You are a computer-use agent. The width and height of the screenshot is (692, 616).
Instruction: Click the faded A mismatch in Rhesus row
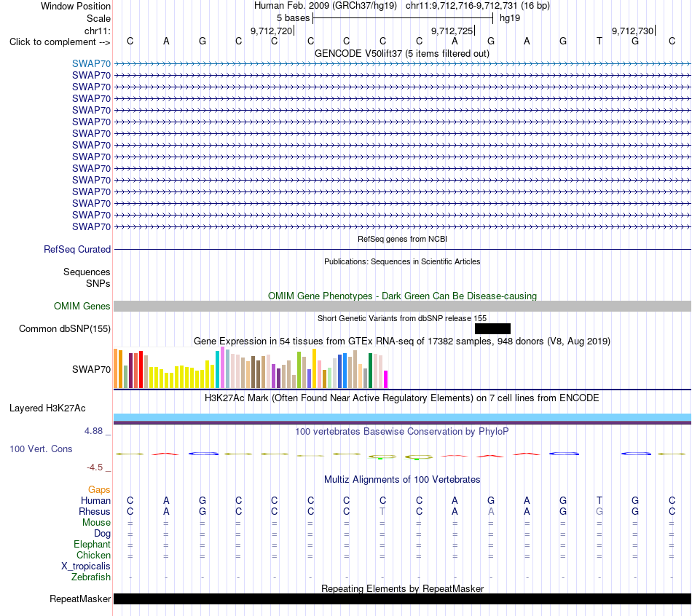(x=491, y=511)
